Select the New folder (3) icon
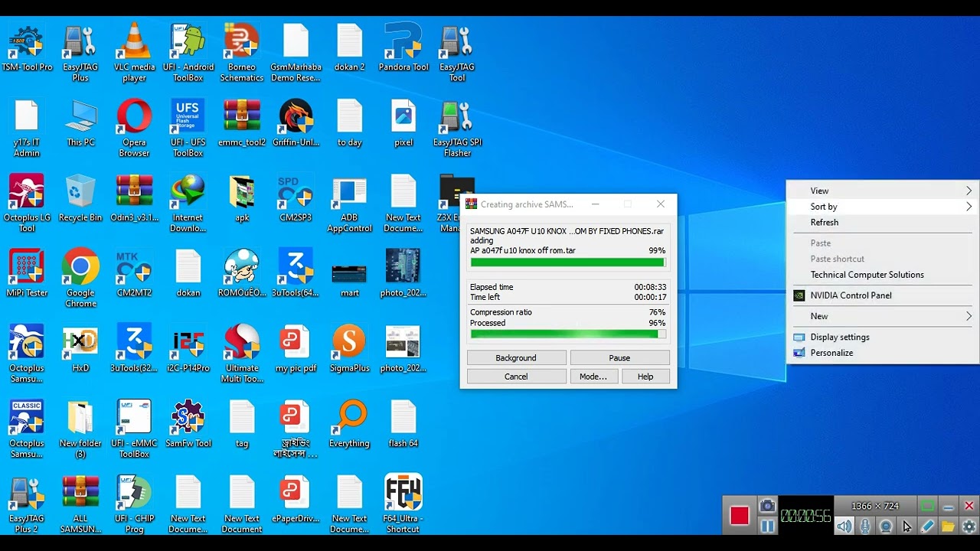This screenshot has width=980, height=551. click(80, 429)
